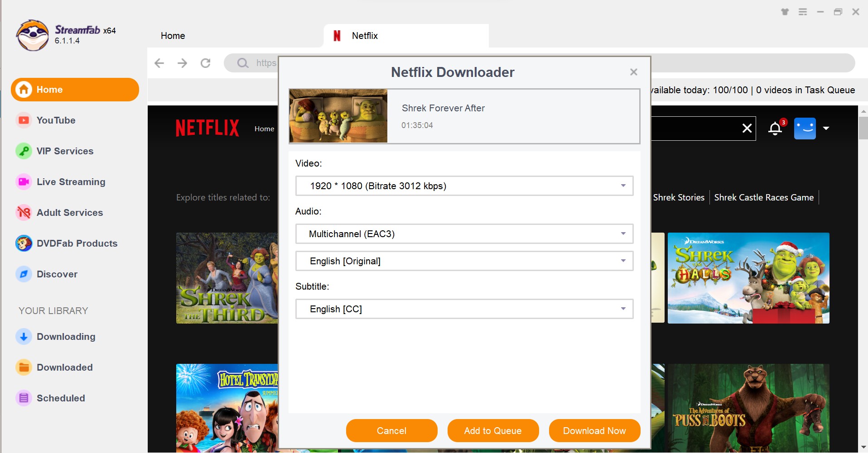Screen dimensions: 868x453
Task: Open the Scheduled library section
Action: coord(61,398)
